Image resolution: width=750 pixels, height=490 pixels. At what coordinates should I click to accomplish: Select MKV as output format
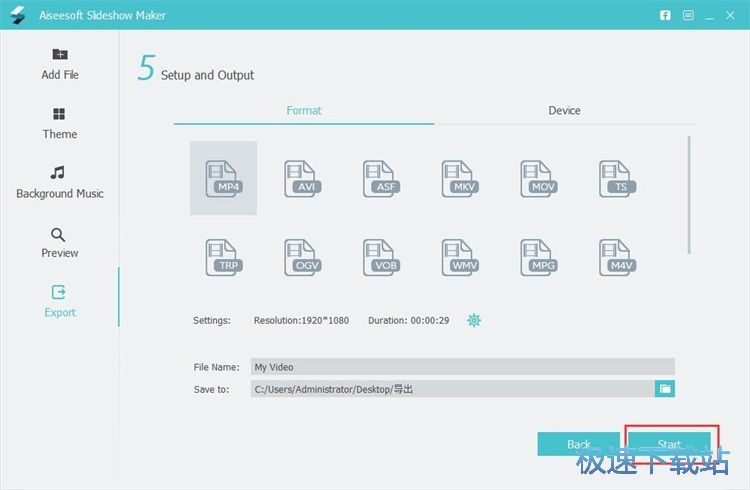click(460, 178)
